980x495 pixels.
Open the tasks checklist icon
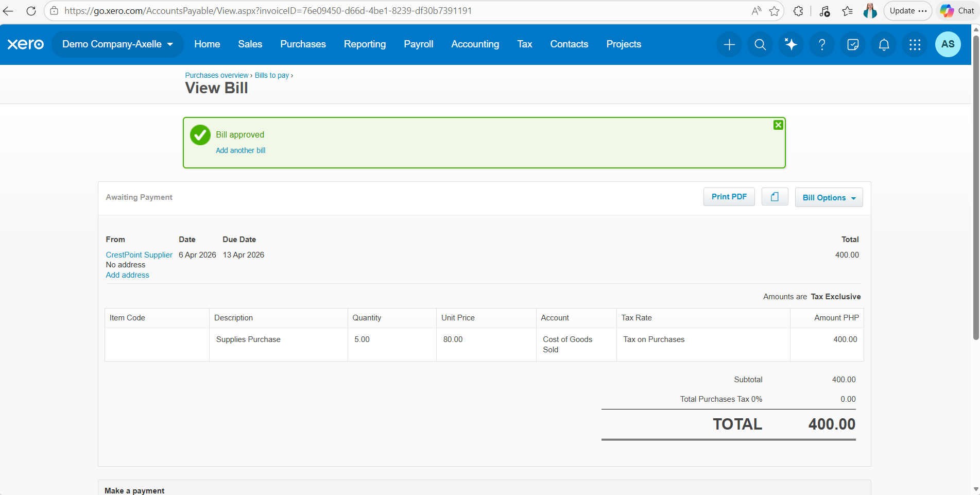pyautogui.click(x=853, y=44)
